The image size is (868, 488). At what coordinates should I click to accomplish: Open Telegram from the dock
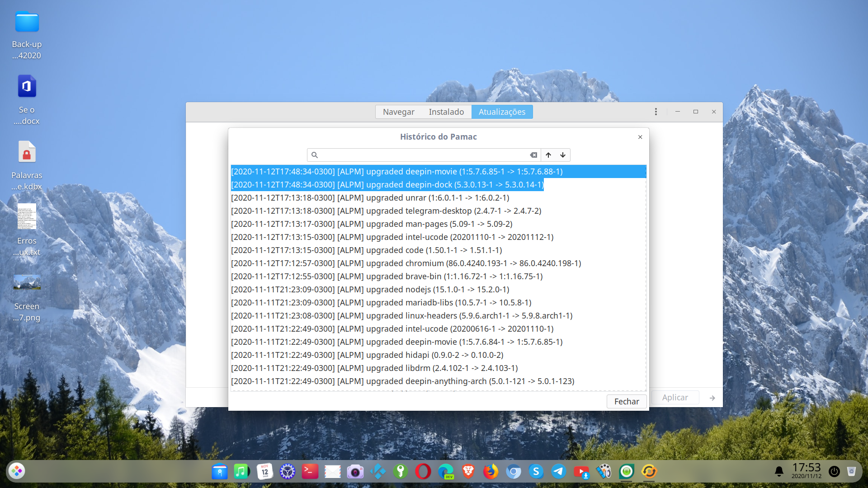click(559, 471)
